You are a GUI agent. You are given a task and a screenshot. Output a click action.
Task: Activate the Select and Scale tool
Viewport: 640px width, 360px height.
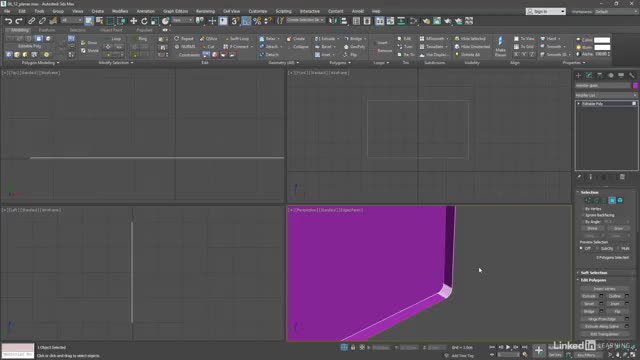(x=155, y=21)
